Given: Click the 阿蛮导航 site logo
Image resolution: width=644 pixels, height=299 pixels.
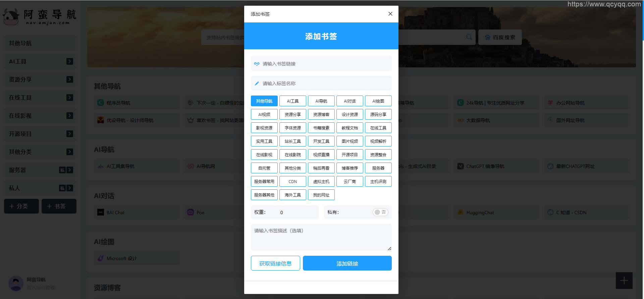Looking at the screenshot, I should pos(40,17).
